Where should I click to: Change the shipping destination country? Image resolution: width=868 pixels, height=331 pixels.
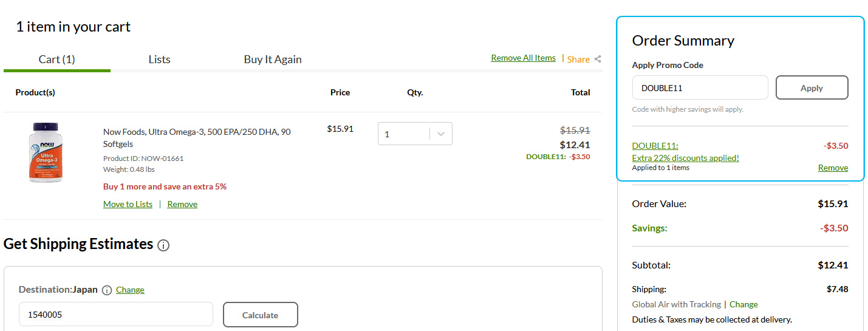[x=130, y=290]
